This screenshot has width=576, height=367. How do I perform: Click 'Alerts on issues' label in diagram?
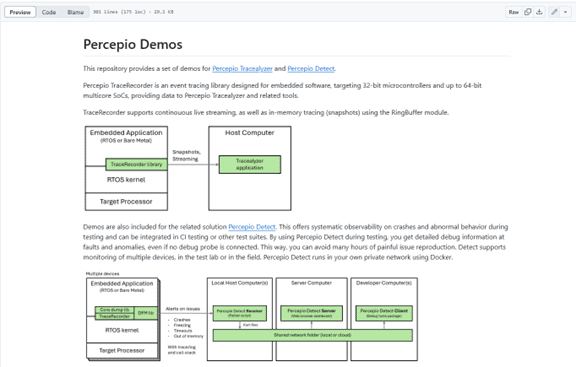183,309
